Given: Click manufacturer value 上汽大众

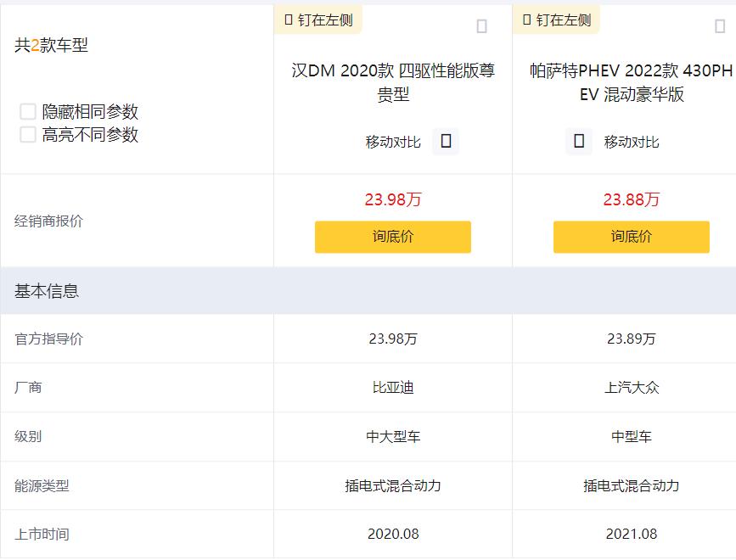Looking at the screenshot, I should (x=632, y=388).
